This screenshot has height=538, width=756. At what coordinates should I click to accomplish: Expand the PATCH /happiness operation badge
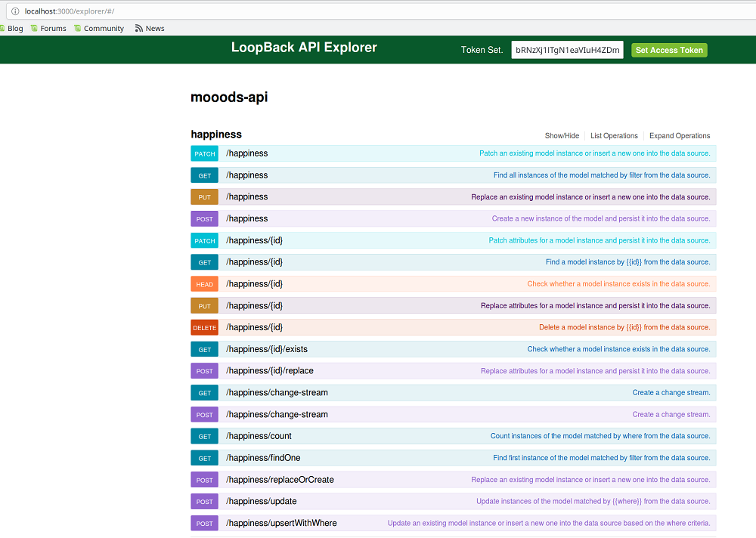pyautogui.click(x=204, y=154)
